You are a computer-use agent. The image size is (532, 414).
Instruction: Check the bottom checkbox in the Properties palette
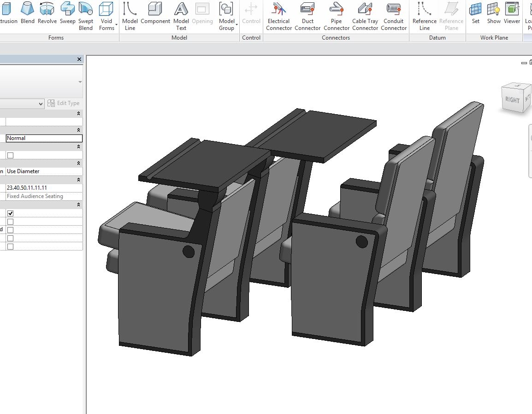coord(10,246)
